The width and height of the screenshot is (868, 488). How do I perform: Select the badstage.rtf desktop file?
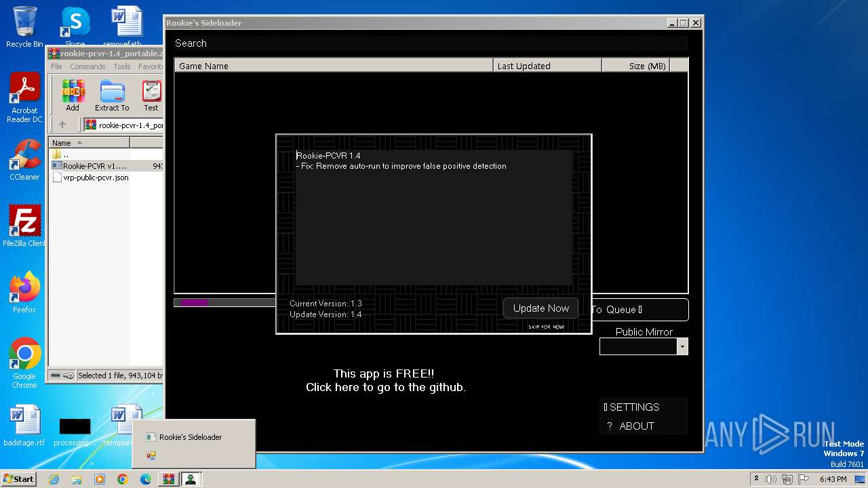point(24,426)
